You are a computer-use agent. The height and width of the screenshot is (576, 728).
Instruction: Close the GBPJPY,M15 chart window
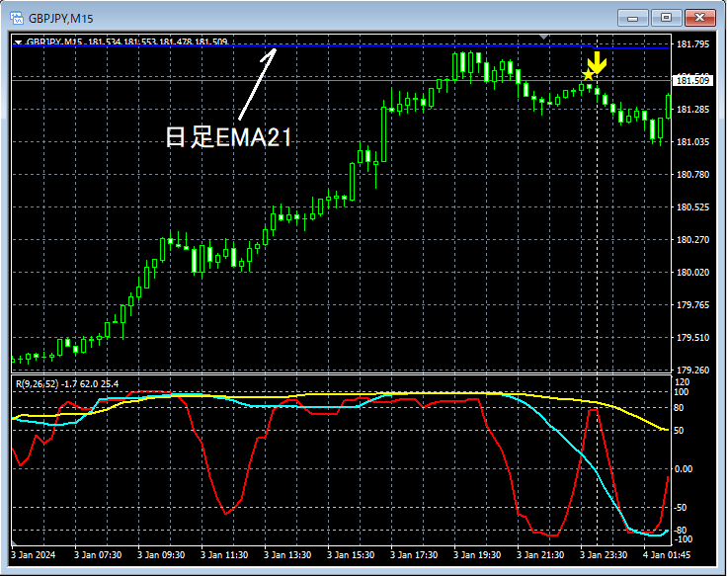point(699,18)
